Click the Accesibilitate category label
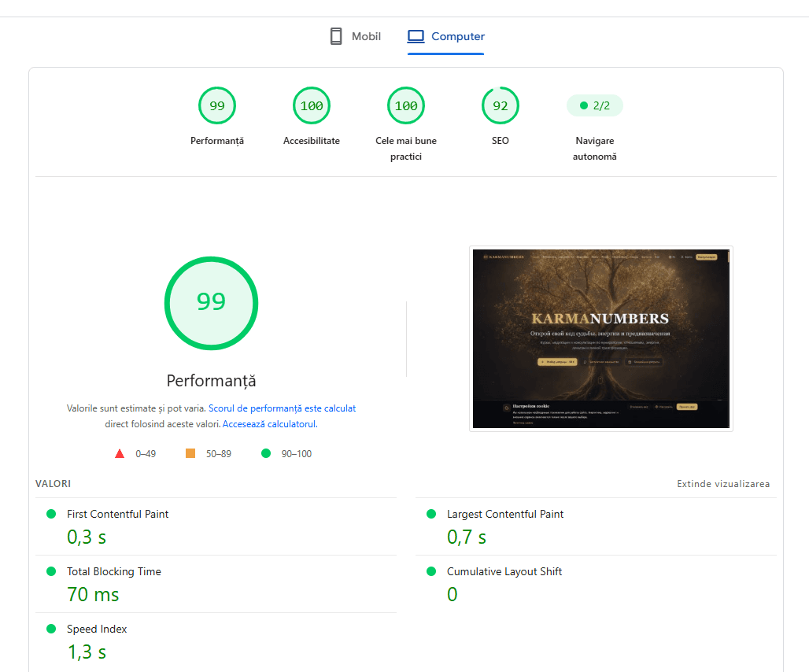Image resolution: width=809 pixels, height=672 pixels. [x=312, y=141]
